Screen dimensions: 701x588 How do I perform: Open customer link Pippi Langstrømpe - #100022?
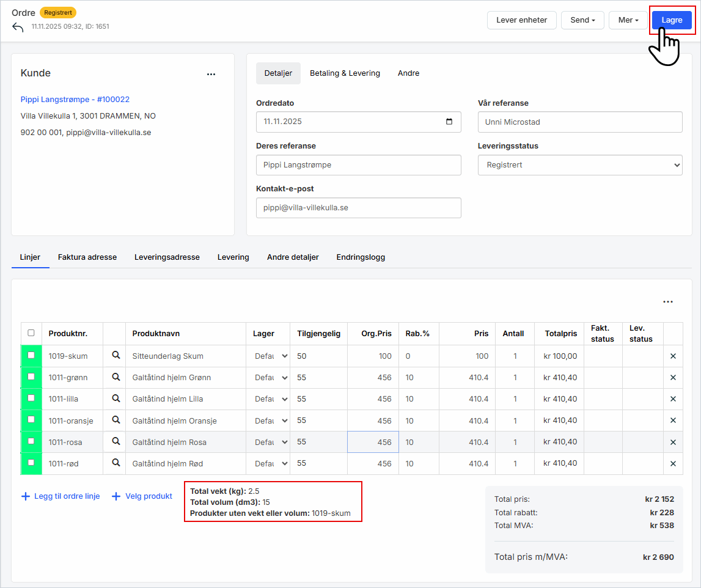75,99
